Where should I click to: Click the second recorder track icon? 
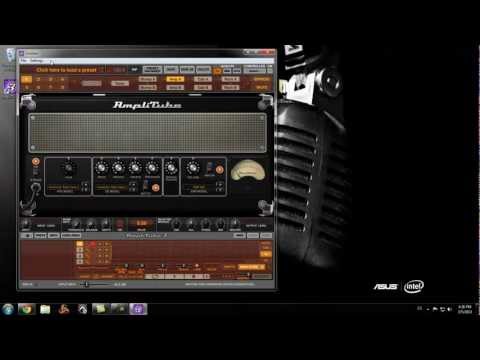click(80, 250)
